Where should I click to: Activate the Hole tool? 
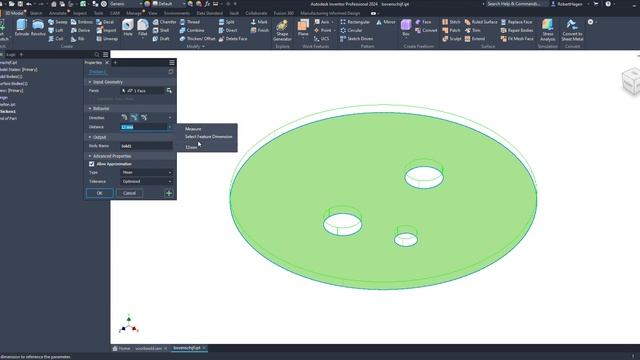(x=128, y=28)
